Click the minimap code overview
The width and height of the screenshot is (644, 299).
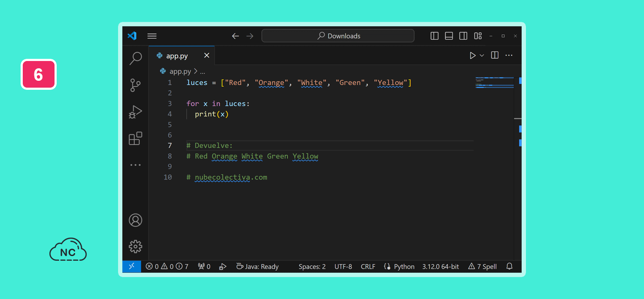[x=495, y=82]
